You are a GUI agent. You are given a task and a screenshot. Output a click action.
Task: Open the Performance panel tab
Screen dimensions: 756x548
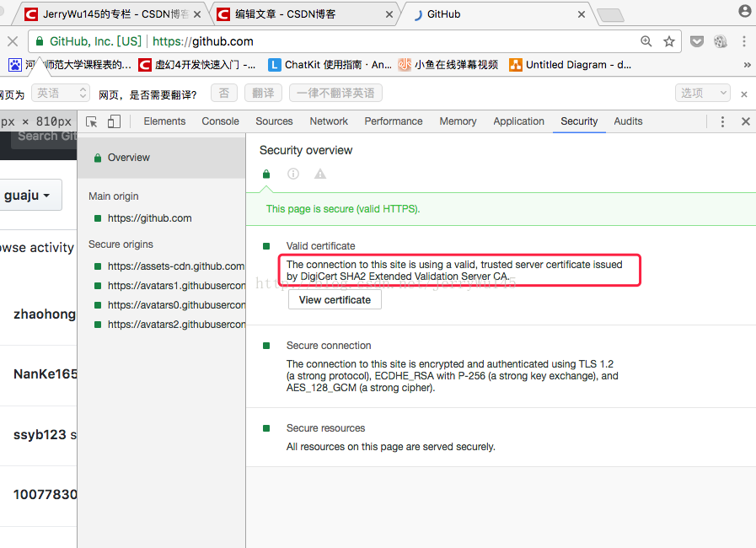tap(394, 121)
